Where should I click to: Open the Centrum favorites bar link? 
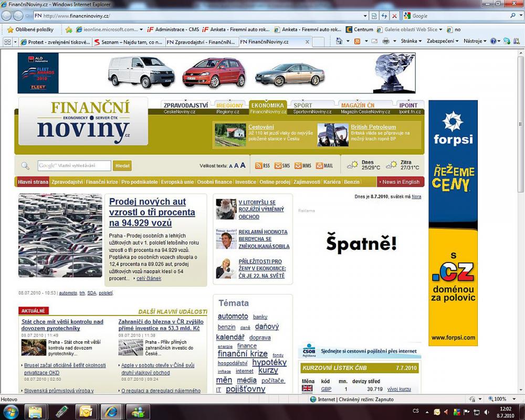360,29
